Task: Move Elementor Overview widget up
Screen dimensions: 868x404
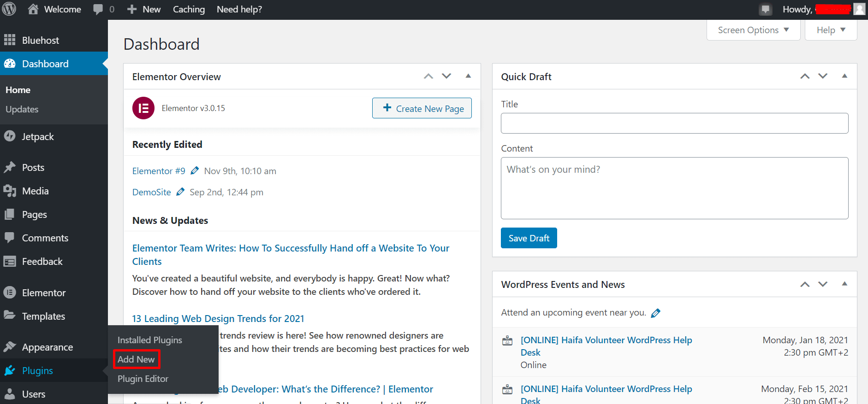Action: 428,76
